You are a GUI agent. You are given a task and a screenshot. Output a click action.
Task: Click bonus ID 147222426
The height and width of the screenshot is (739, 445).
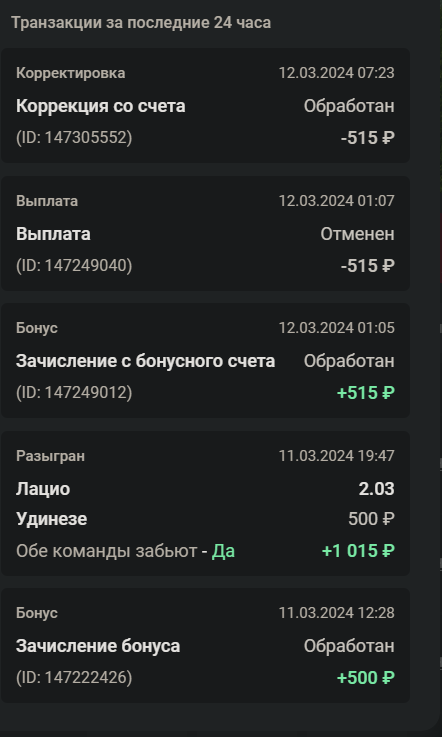pyautogui.click(x=74, y=677)
